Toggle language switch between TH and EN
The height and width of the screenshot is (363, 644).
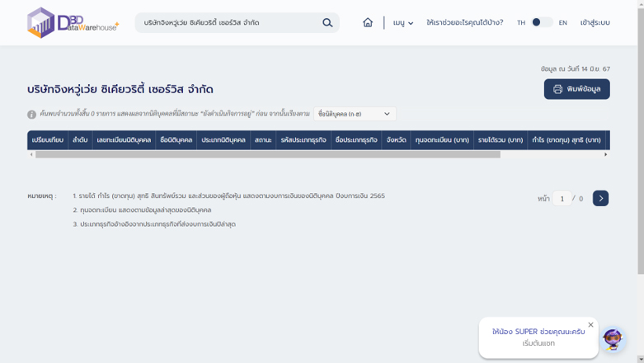pyautogui.click(x=541, y=23)
